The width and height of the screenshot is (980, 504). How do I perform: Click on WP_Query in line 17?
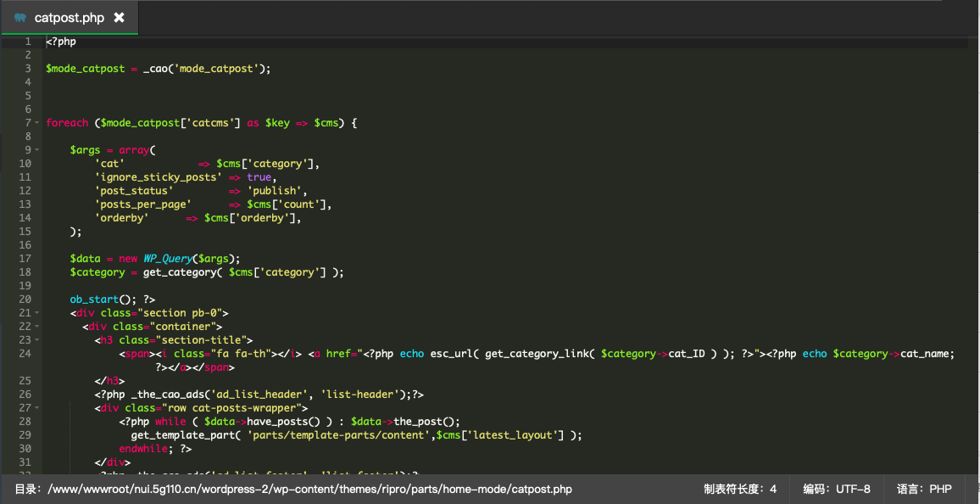[167, 259]
